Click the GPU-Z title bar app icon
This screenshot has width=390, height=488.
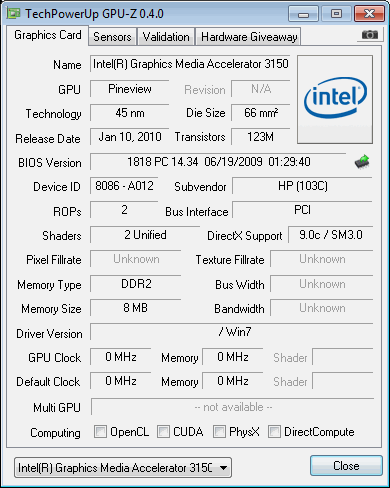[x=14, y=13]
